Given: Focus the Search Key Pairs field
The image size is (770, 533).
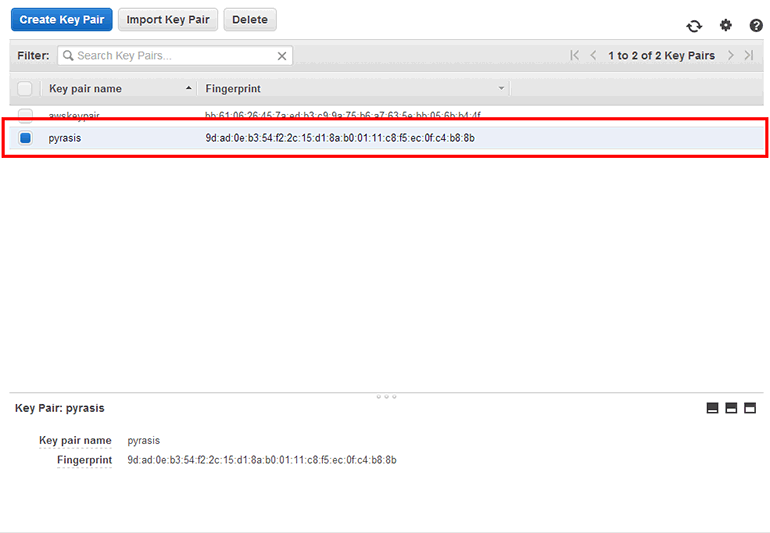Looking at the screenshot, I should (x=170, y=56).
